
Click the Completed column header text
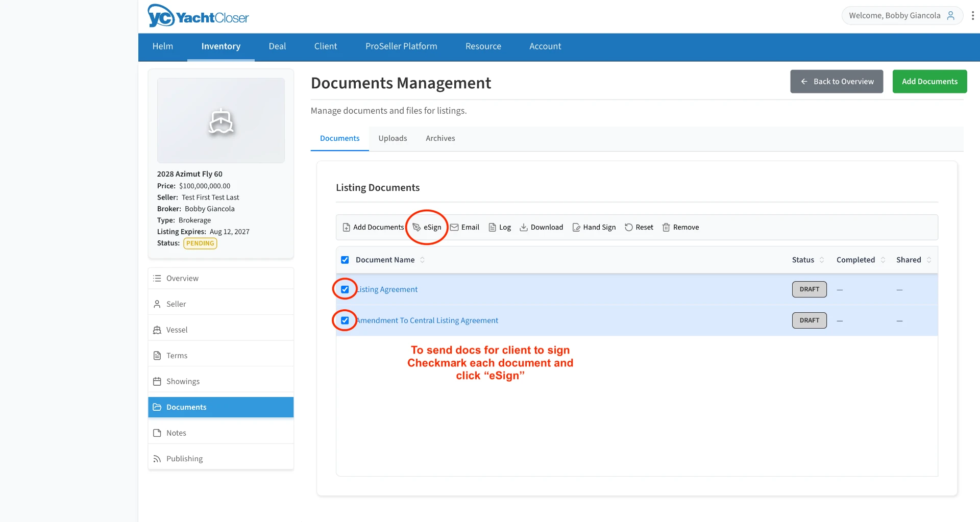855,260
